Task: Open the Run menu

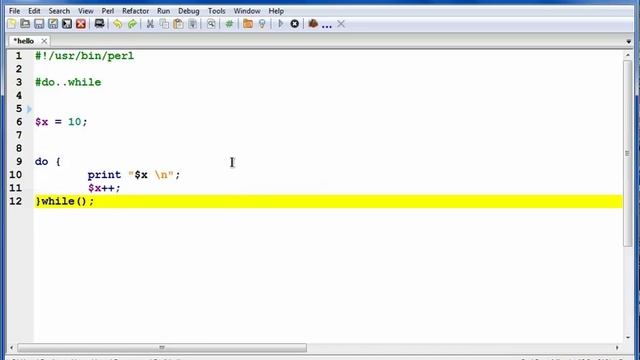Action: pos(164,11)
